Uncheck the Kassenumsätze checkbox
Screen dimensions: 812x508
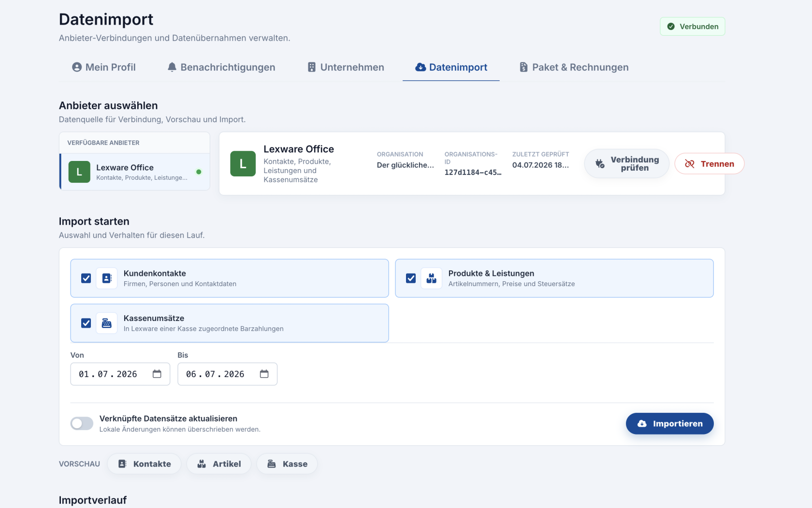(x=86, y=323)
